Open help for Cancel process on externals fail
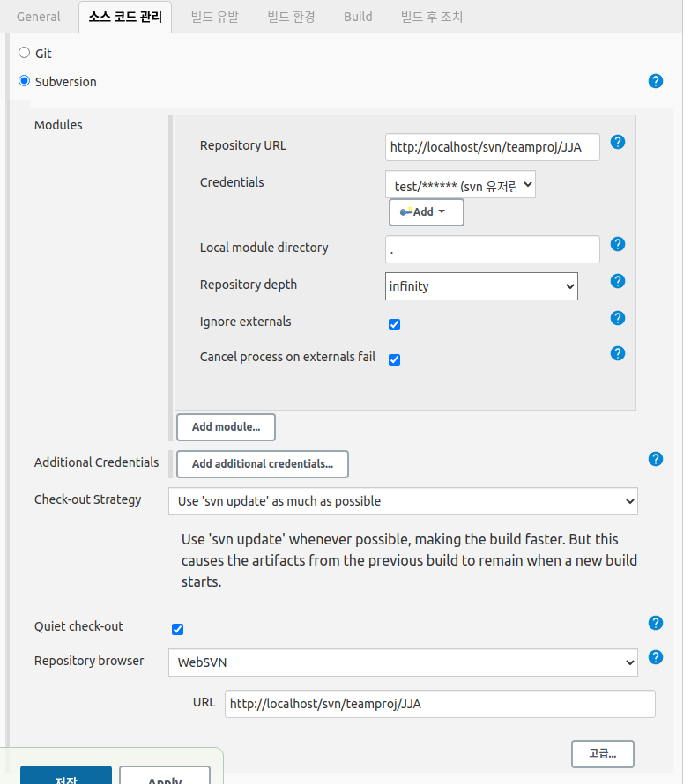This screenshot has width=691, height=784. point(618,353)
